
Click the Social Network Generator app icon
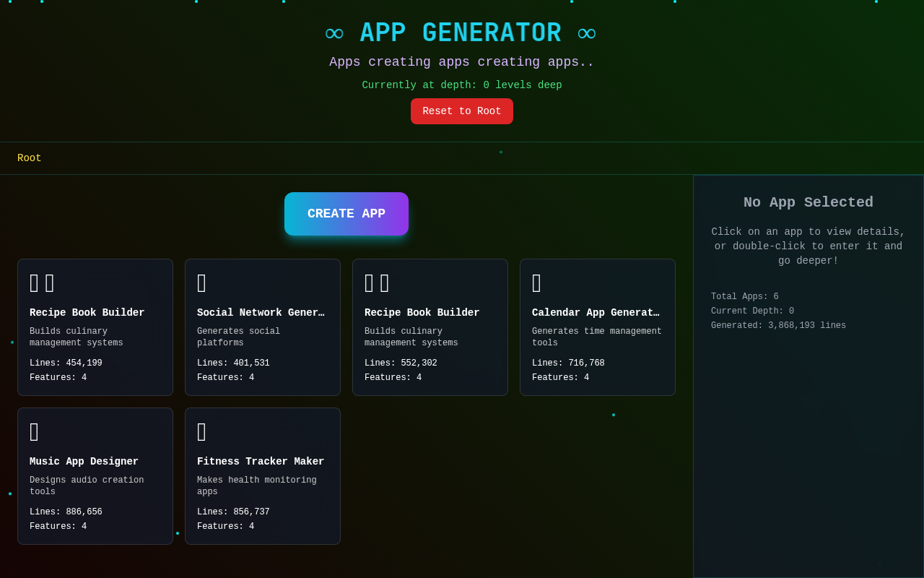click(201, 282)
